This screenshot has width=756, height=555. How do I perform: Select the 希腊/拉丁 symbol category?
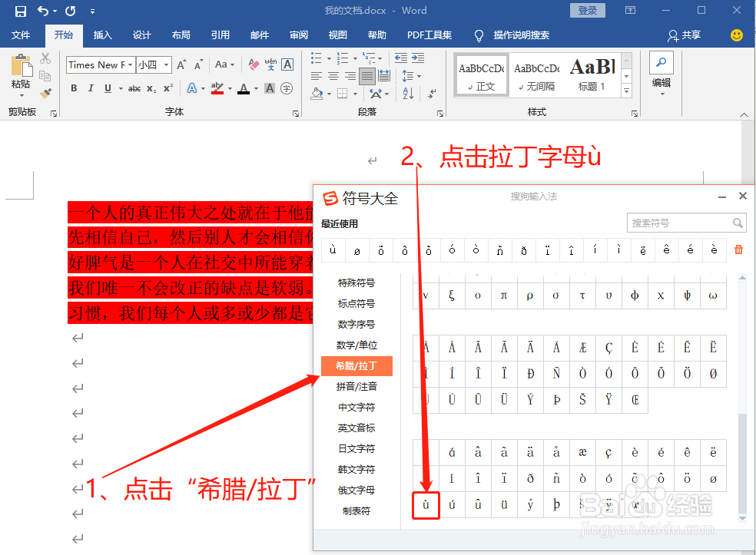356,366
